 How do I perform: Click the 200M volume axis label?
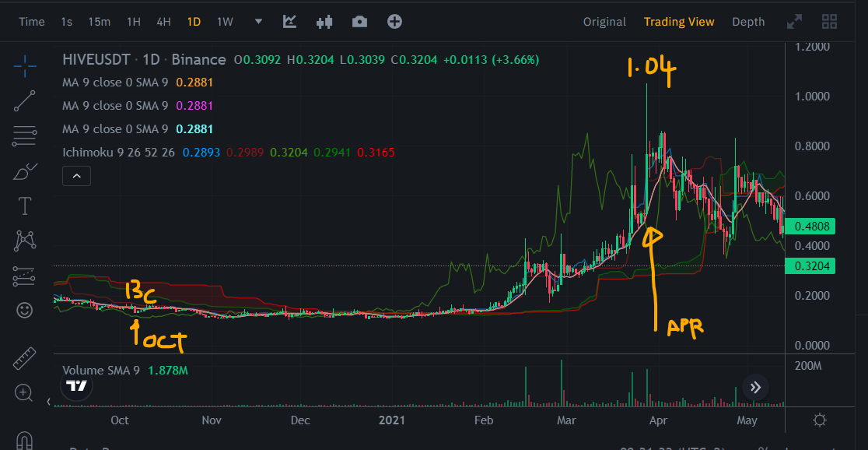[x=810, y=367]
